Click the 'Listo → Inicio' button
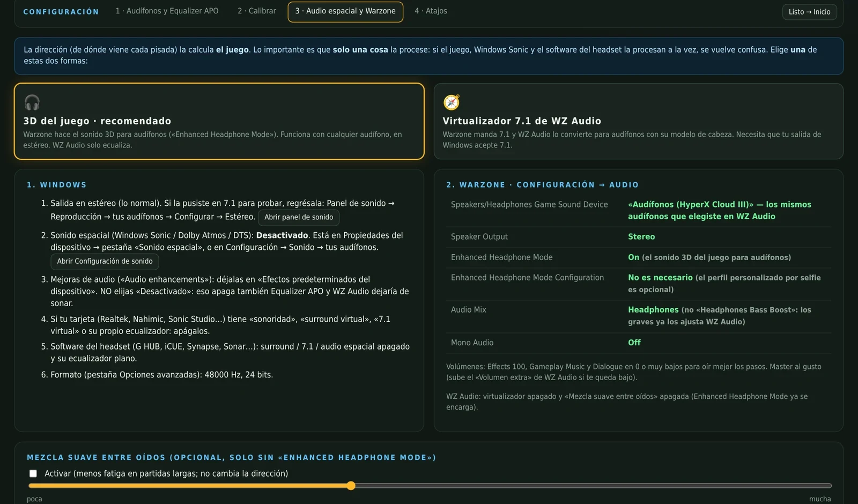The height and width of the screenshot is (504, 858). [x=809, y=12]
